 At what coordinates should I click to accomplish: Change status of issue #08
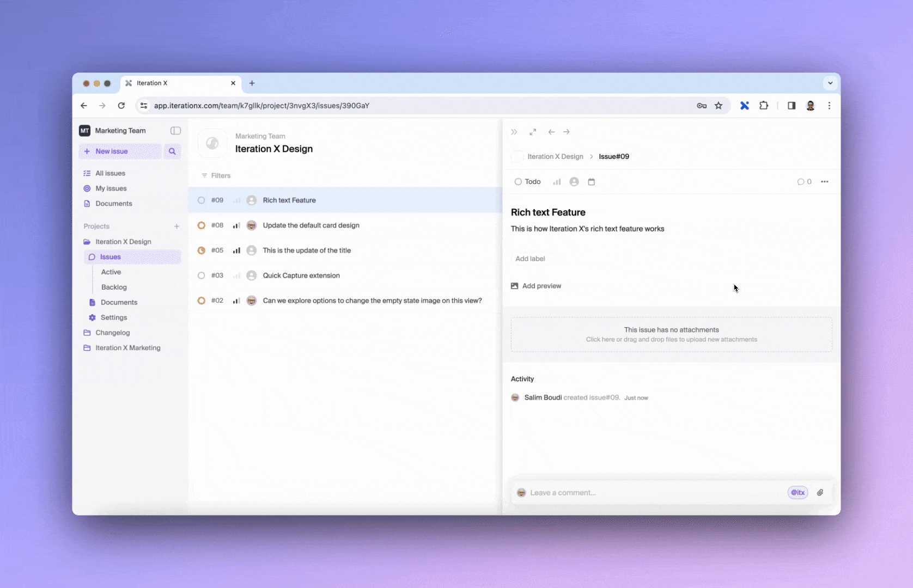tap(202, 225)
